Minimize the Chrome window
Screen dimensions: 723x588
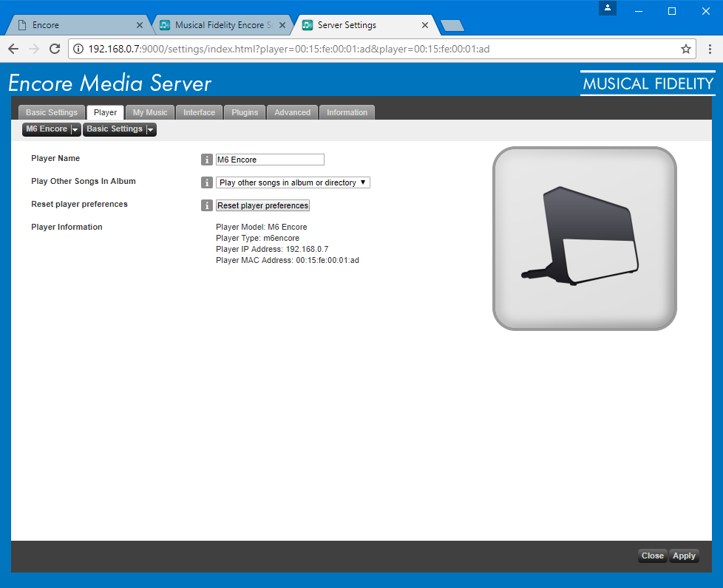pyautogui.click(x=639, y=11)
